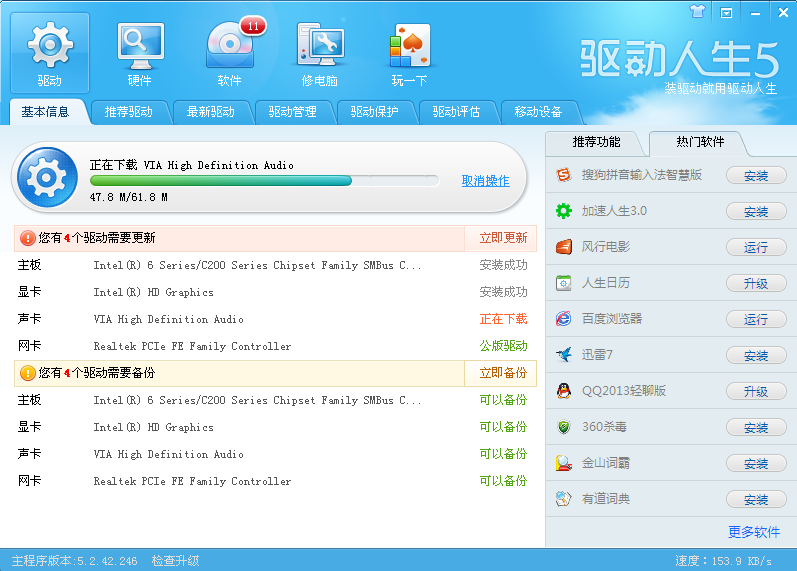The width and height of the screenshot is (797, 571).
Task: Click the VIA audio download progress bar
Action: [264, 181]
